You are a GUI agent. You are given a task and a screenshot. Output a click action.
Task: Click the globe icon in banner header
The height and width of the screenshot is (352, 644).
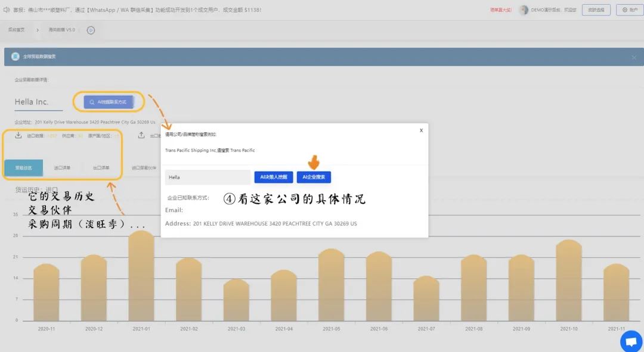(16, 57)
